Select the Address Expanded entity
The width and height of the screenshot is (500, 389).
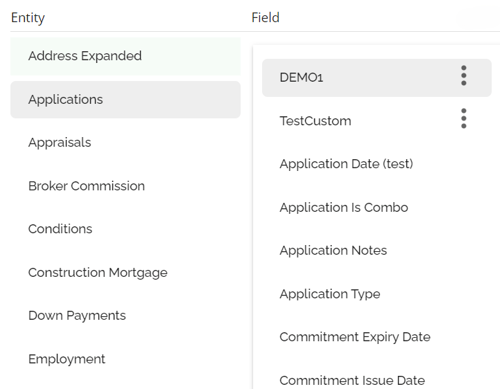pyautogui.click(x=125, y=56)
